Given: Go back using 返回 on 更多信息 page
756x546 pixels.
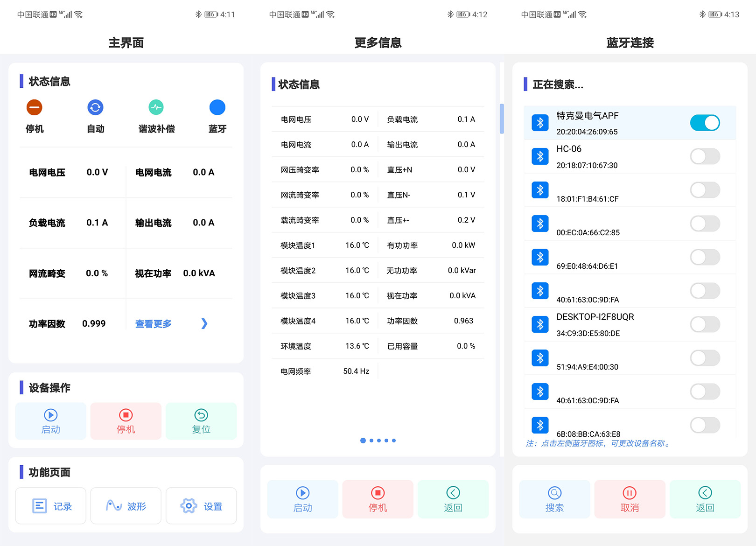Looking at the screenshot, I should point(453,499).
